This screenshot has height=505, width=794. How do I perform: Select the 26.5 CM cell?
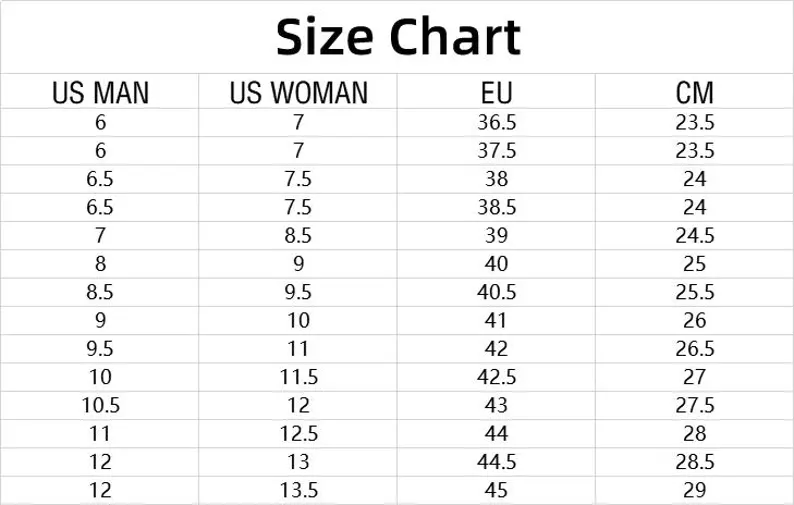pos(695,349)
